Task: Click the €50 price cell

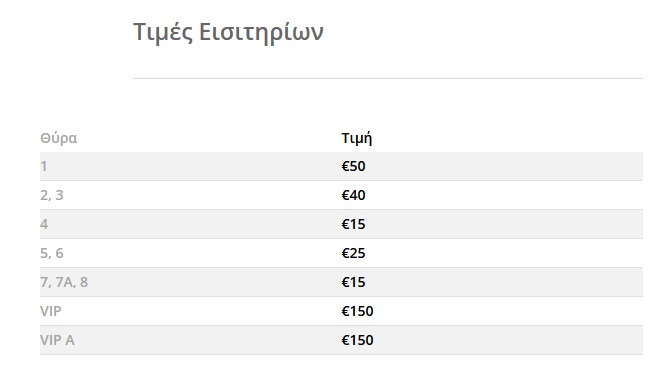Action: point(353,166)
